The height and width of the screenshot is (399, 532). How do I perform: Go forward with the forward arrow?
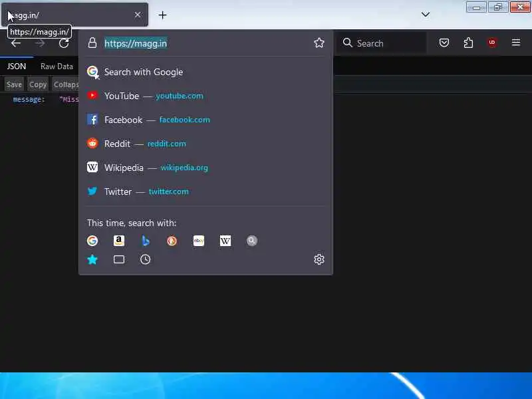click(x=40, y=43)
